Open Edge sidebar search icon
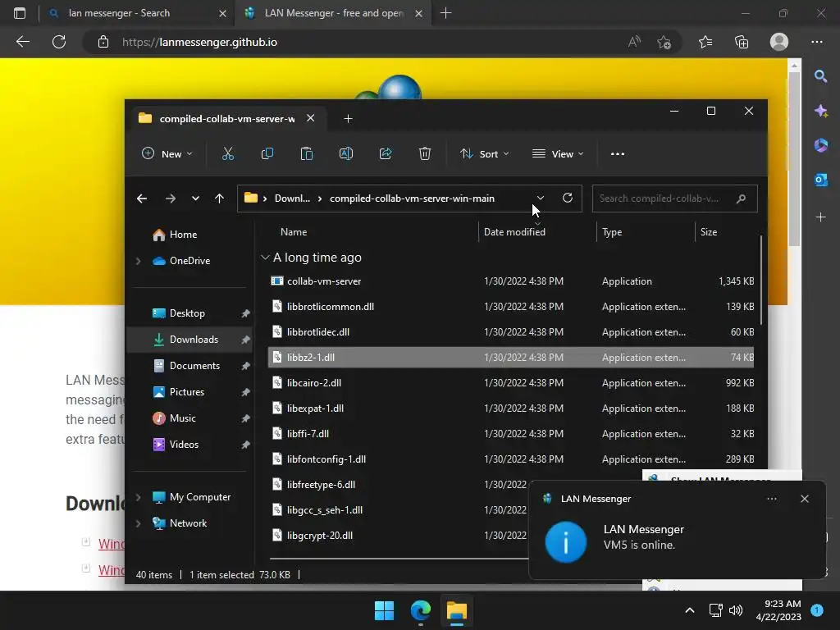 pyautogui.click(x=820, y=76)
